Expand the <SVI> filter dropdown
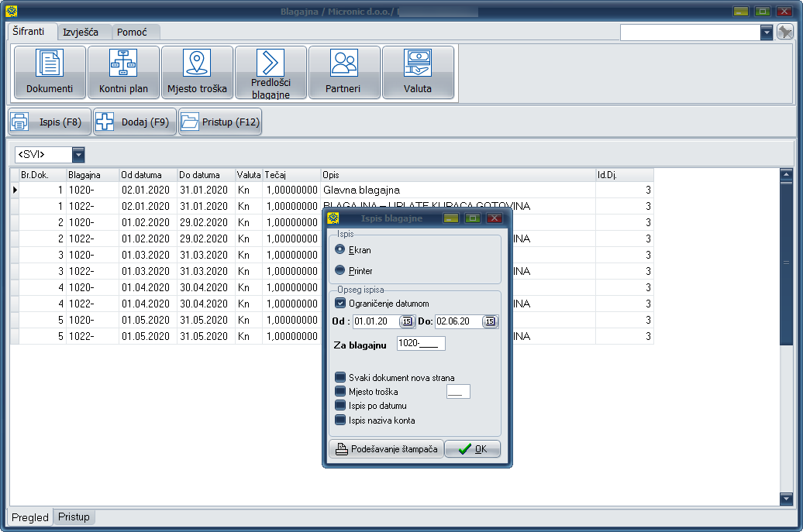This screenshot has height=532, width=803. pos(78,155)
